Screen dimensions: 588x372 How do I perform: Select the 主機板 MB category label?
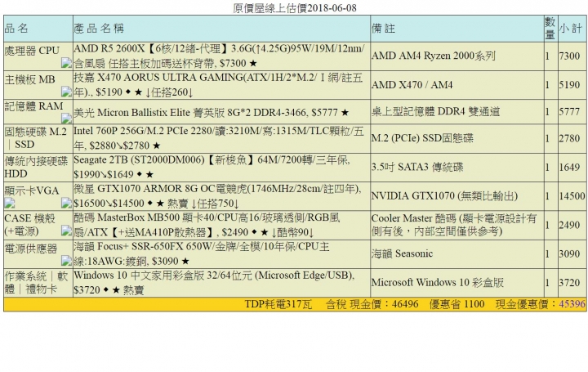29,79
